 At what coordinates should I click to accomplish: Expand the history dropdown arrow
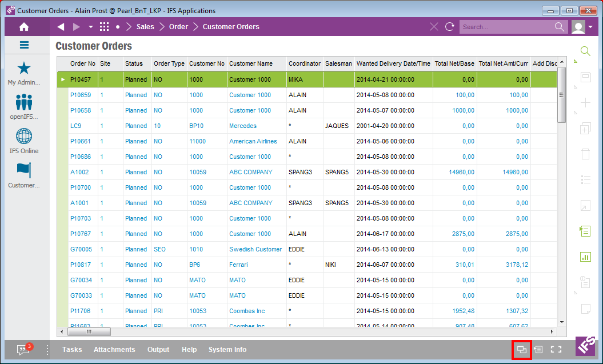coord(90,27)
